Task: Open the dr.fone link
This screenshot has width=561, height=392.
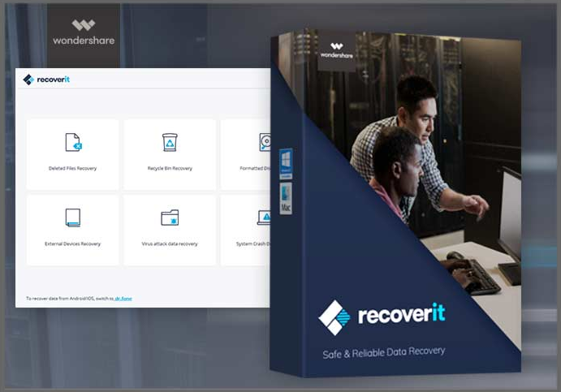Action: click(123, 299)
